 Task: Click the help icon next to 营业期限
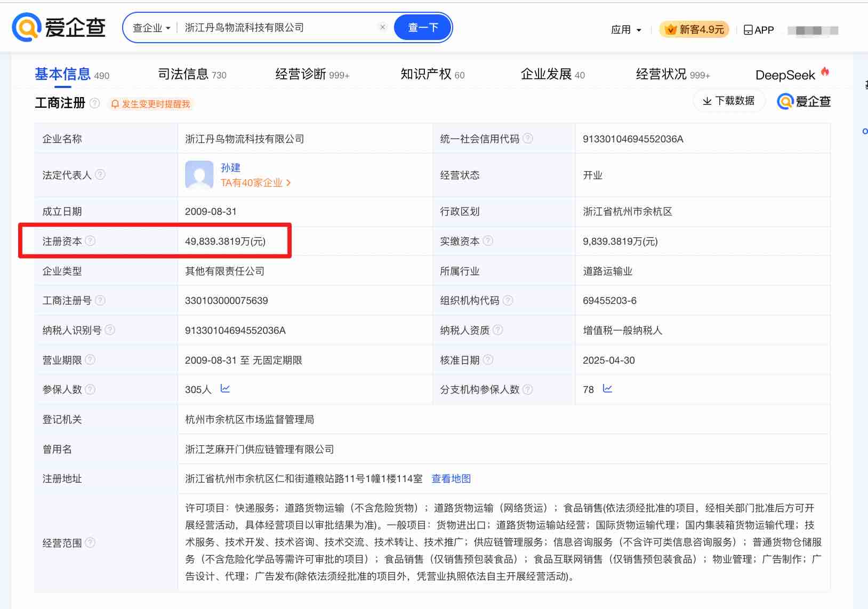(x=91, y=360)
